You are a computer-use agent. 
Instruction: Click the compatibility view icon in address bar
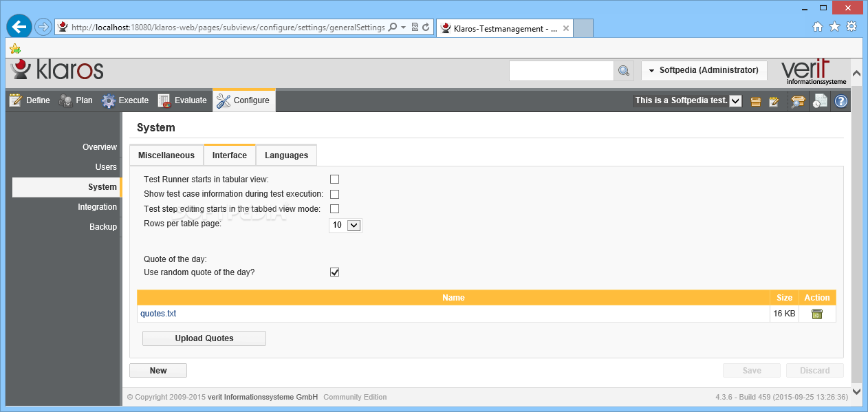coord(415,28)
